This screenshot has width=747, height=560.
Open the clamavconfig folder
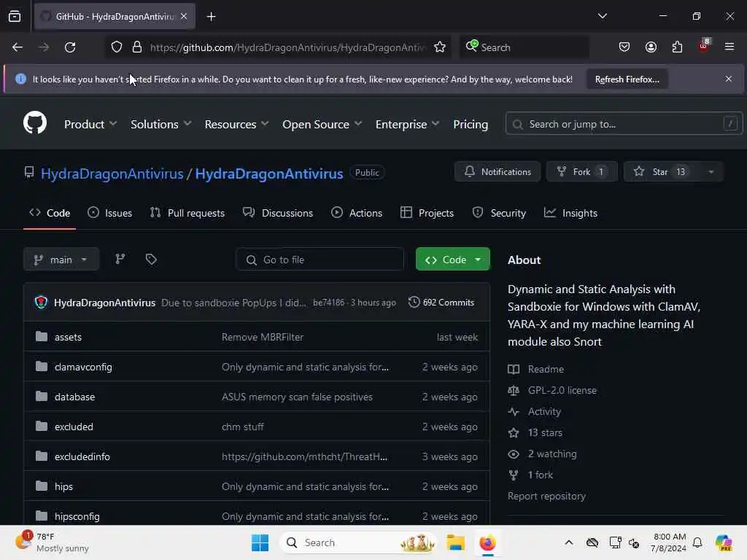(83, 367)
